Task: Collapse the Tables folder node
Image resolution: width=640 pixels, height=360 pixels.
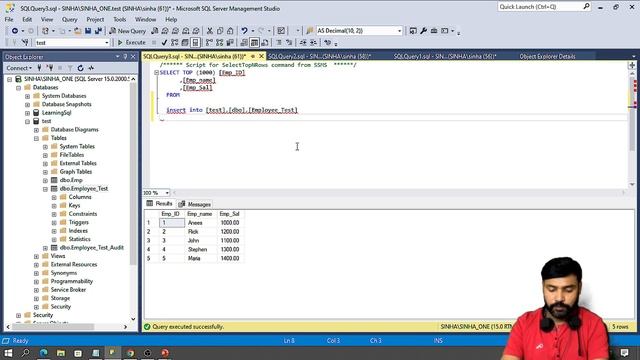Action: pyautogui.click(x=36, y=138)
